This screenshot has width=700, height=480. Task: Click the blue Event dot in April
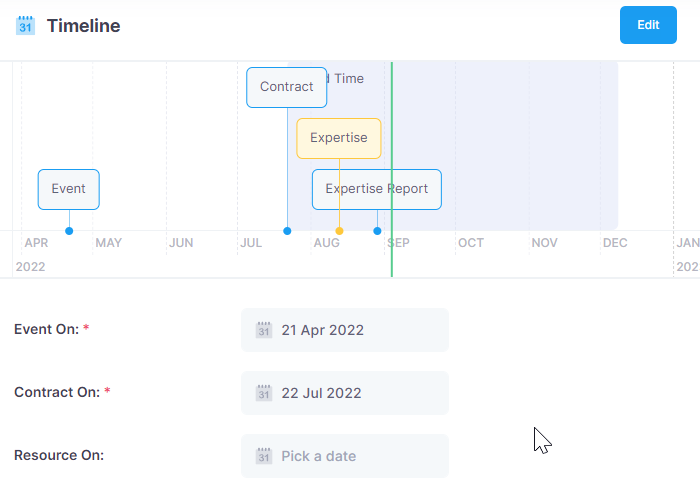[x=69, y=231]
